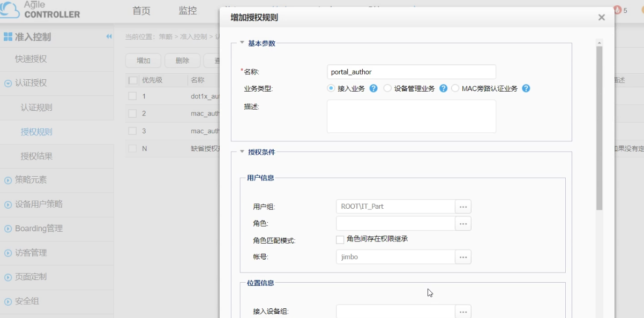Click the help icon beside MAC旁路认证业务
644x318 pixels.
pos(526,88)
